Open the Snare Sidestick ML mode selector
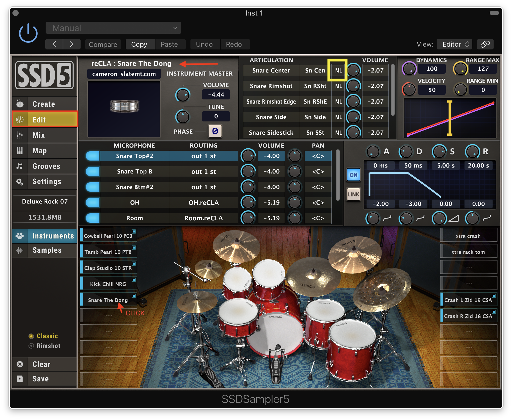 pos(338,133)
